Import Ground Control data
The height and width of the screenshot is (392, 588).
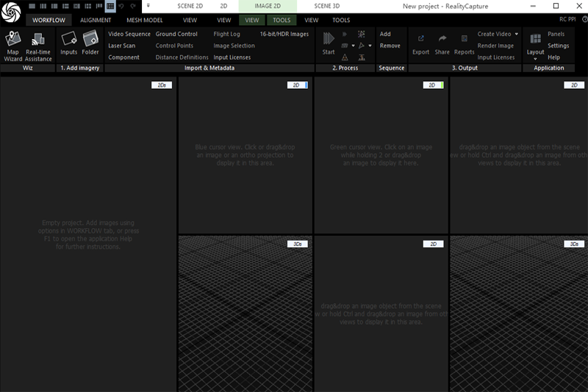pos(176,34)
